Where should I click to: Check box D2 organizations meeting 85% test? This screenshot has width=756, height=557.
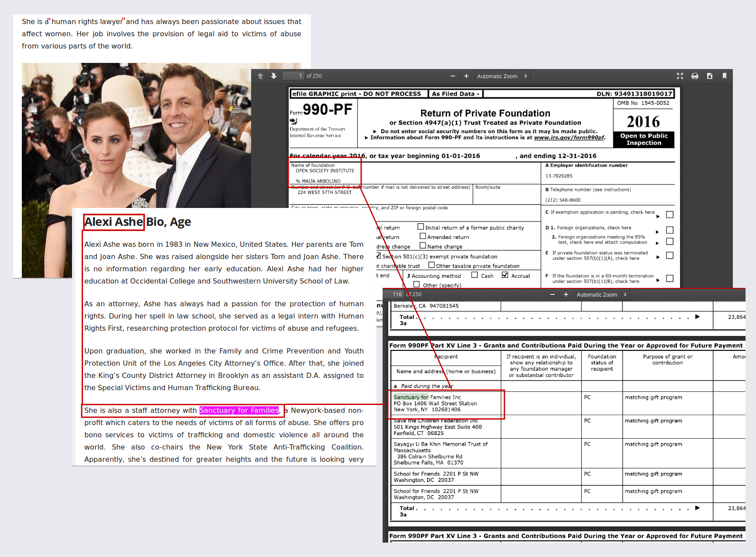click(670, 242)
